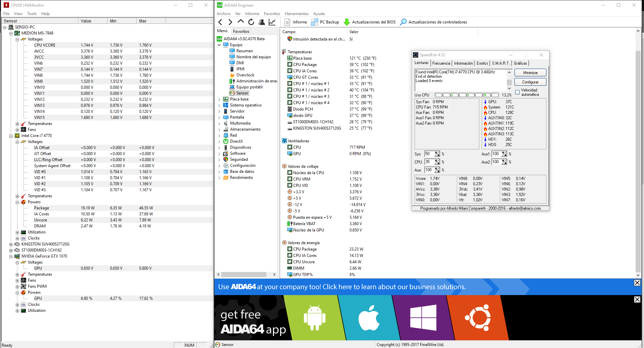Click Actualizaciones del BIOS label
Viewport: 644px width, 348px height.
coord(374,22)
